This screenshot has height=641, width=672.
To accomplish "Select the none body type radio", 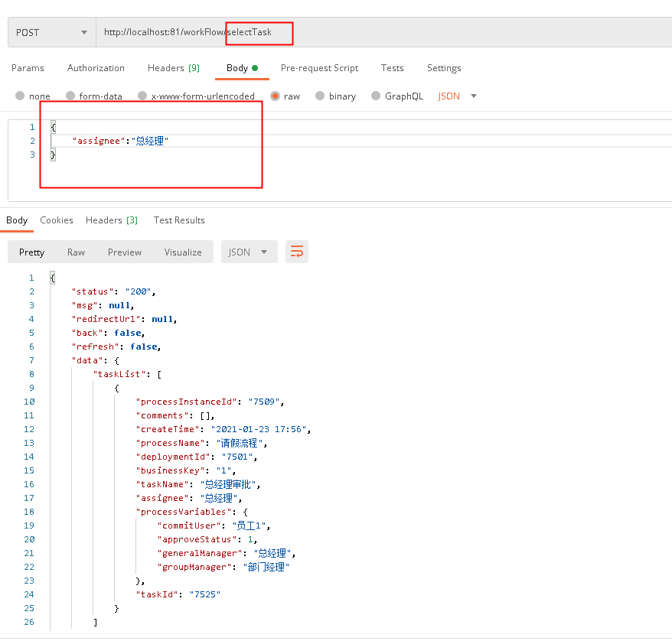I will point(20,96).
